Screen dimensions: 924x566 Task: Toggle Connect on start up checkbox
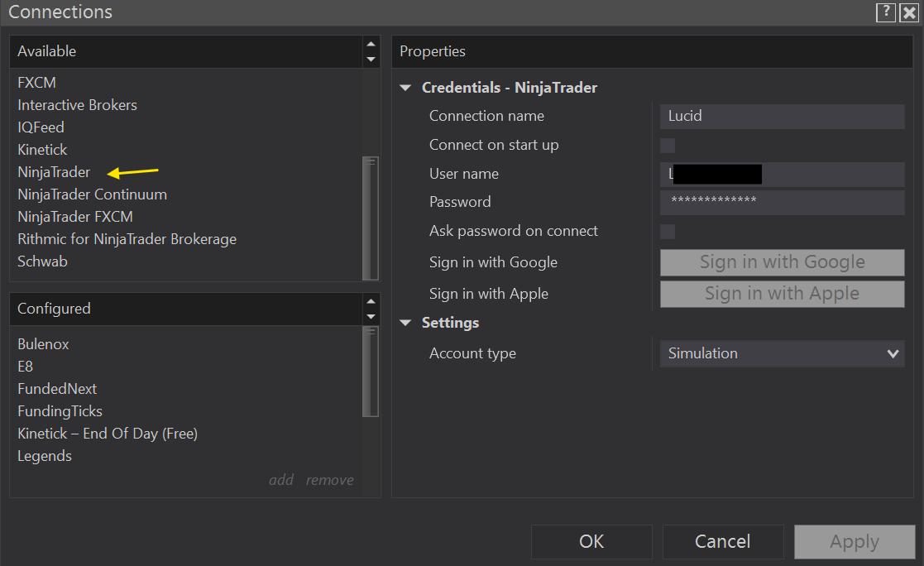click(668, 146)
